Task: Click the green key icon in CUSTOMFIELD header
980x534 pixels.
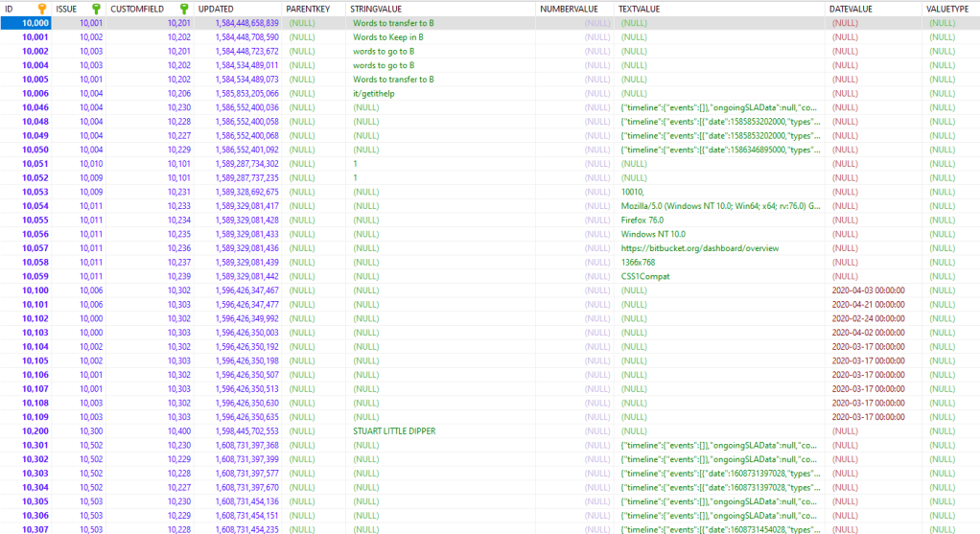Action: [184, 9]
